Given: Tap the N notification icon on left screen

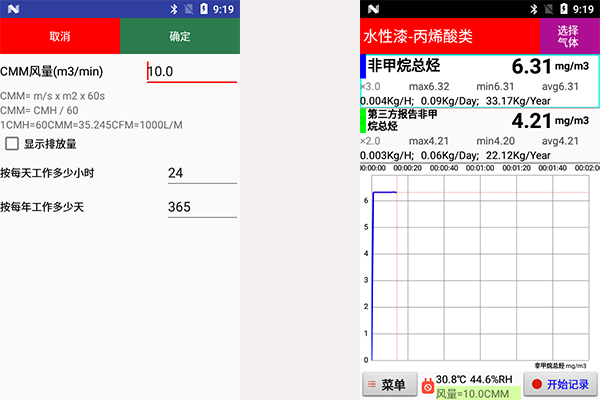Looking at the screenshot, I should (10, 8).
